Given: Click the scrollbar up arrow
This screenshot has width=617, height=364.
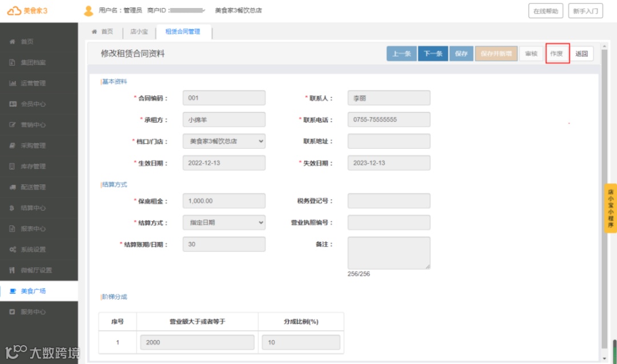Looking at the screenshot, I should (604, 46).
